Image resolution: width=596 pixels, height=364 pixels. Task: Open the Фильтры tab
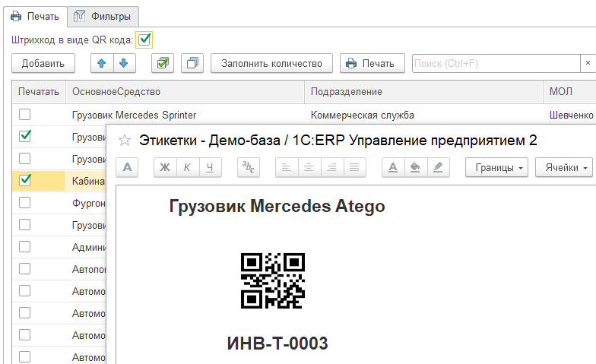click(x=103, y=17)
